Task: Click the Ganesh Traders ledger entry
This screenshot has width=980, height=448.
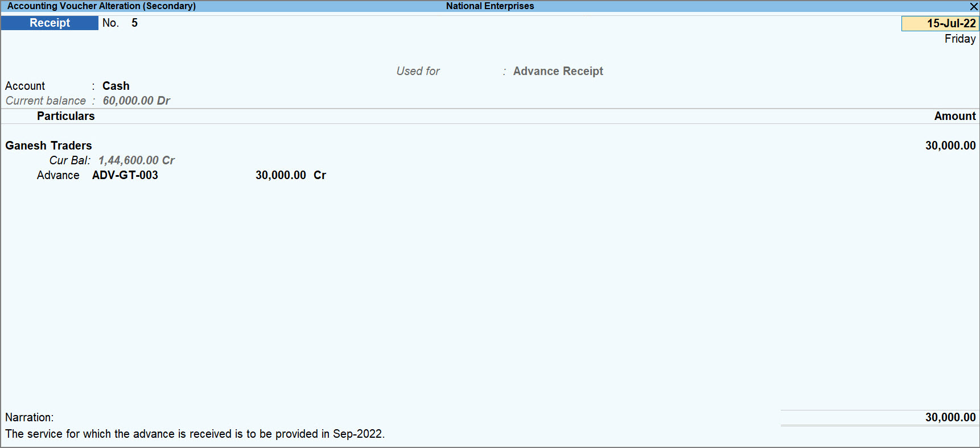Action: (x=48, y=146)
